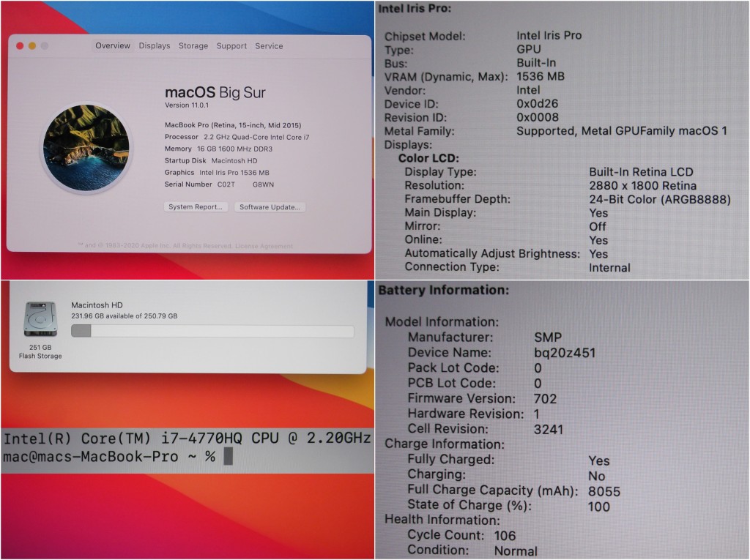
Task: Select the Version 11.0.1 text
Action: click(187, 105)
